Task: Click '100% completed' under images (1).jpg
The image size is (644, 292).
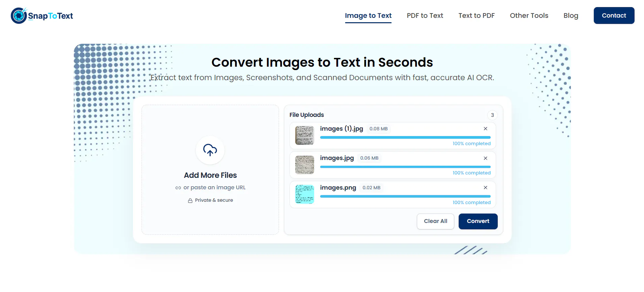Action: pyautogui.click(x=471, y=143)
